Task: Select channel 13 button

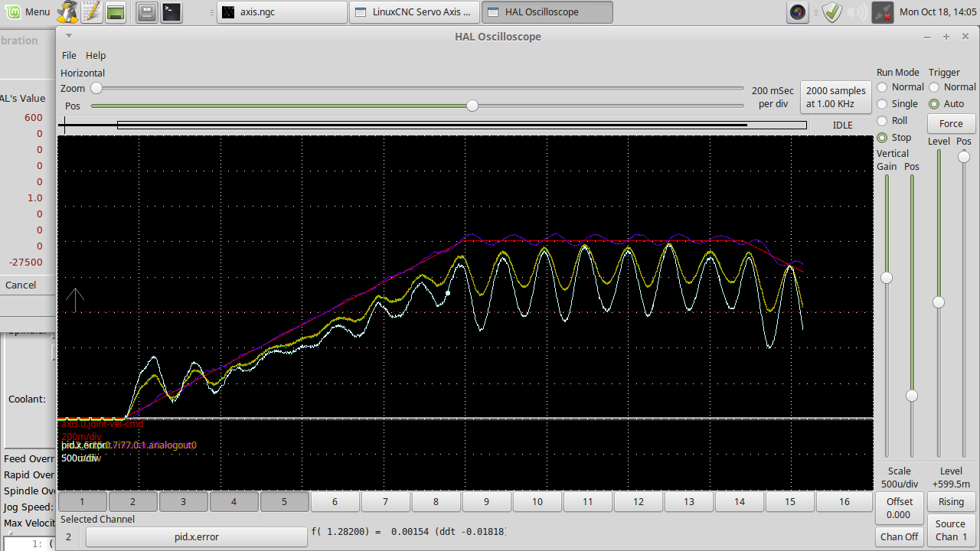Action: [x=689, y=502]
